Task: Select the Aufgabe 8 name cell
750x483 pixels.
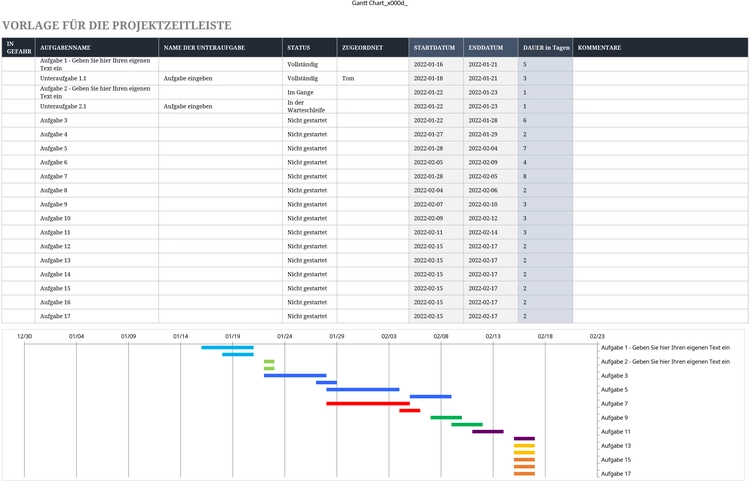Action: (97, 190)
